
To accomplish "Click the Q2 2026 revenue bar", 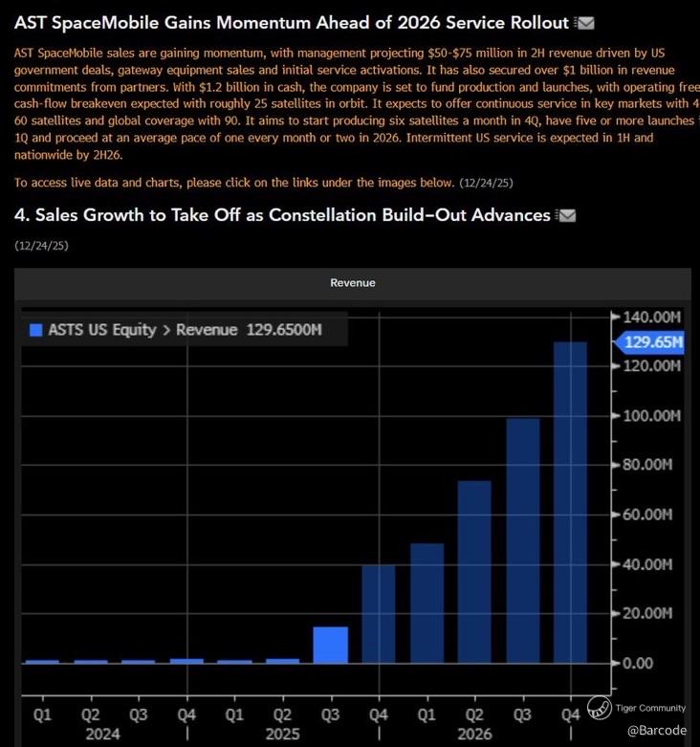I will [474, 572].
